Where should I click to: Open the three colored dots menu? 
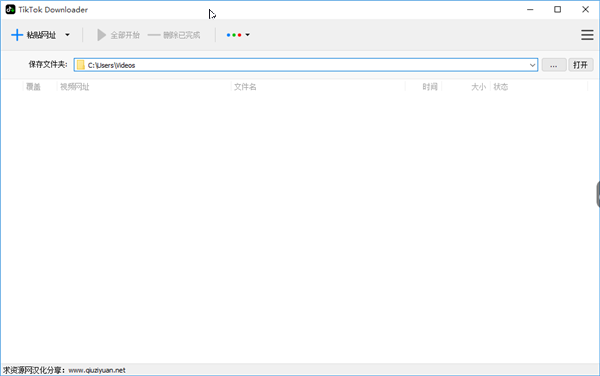point(238,35)
